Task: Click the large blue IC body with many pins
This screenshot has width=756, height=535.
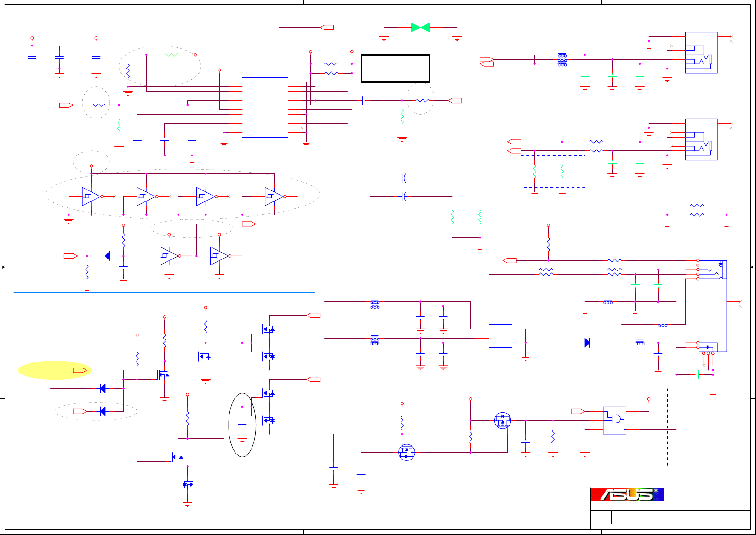Action: tap(265, 107)
